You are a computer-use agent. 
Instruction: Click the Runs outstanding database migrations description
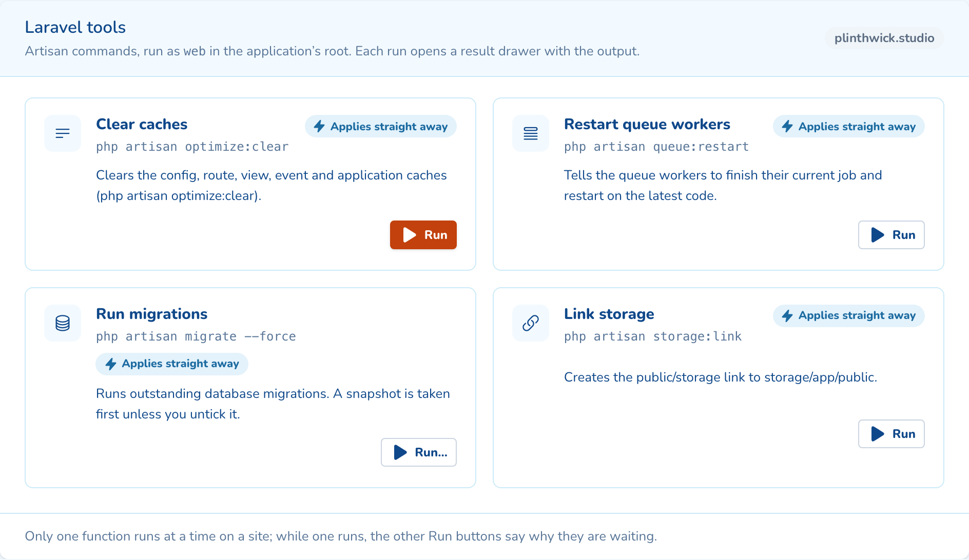tap(273, 404)
